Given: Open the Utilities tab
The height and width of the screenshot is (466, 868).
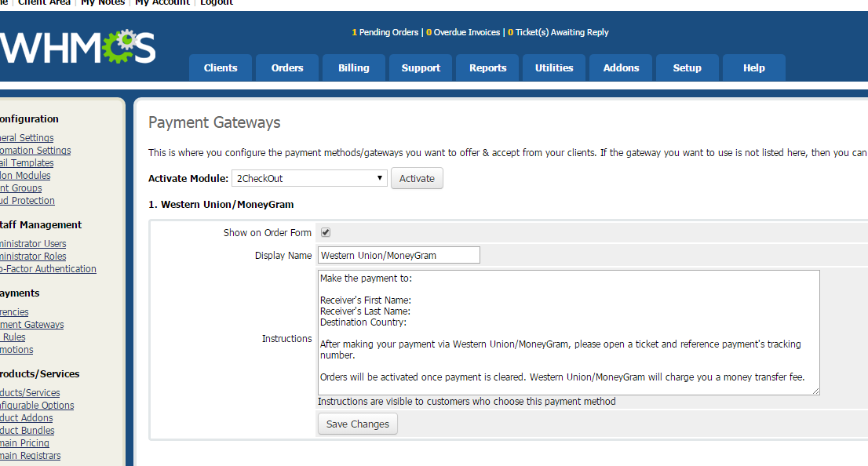Looking at the screenshot, I should 554,67.
